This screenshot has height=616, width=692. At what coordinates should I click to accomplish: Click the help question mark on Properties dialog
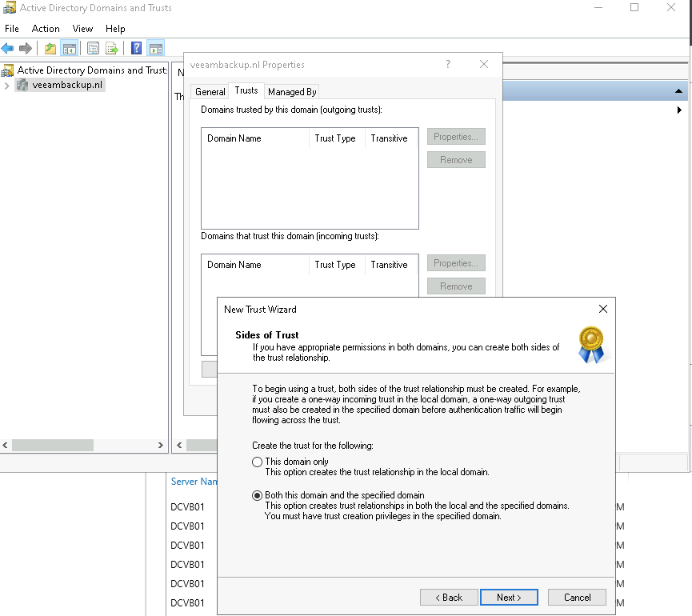[448, 65]
